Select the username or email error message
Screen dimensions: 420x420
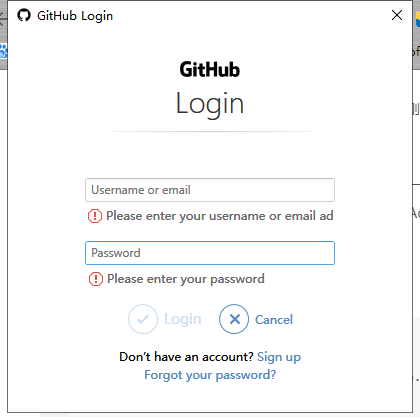(220, 216)
